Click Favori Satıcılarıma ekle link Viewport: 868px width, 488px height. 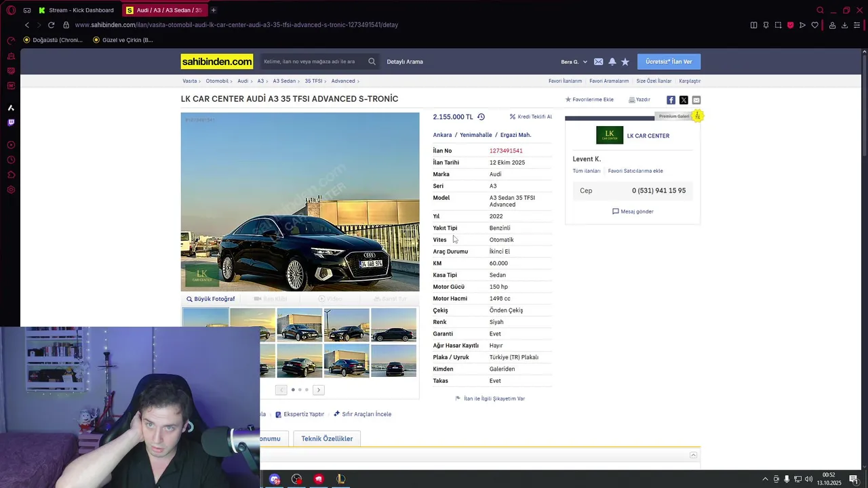(635, 171)
